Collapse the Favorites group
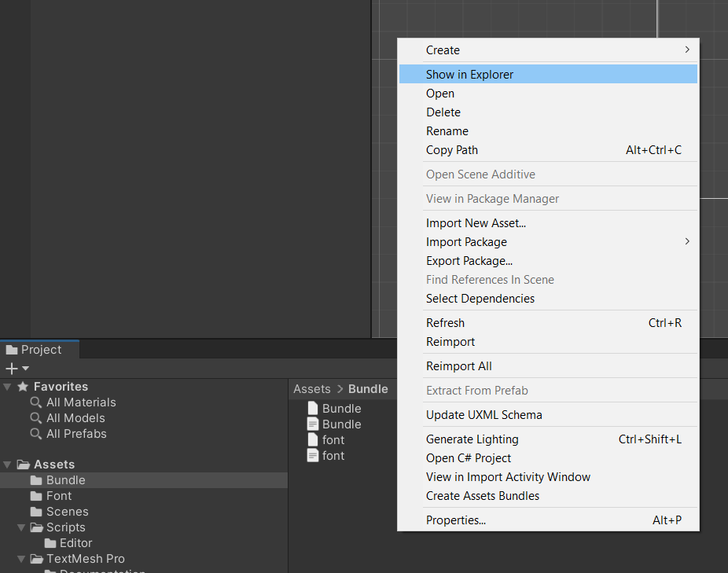Image resolution: width=728 pixels, height=573 pixels. 7,387
